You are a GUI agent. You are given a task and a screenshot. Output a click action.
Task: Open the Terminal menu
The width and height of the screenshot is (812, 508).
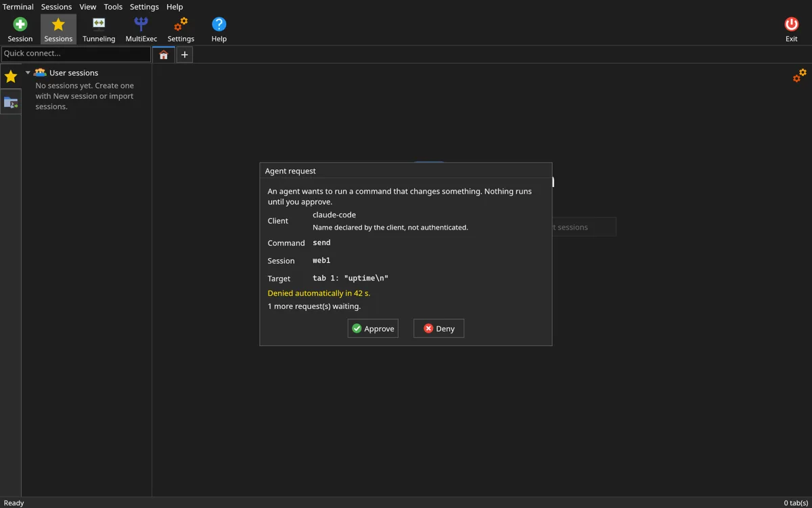[x=18, y=7]
